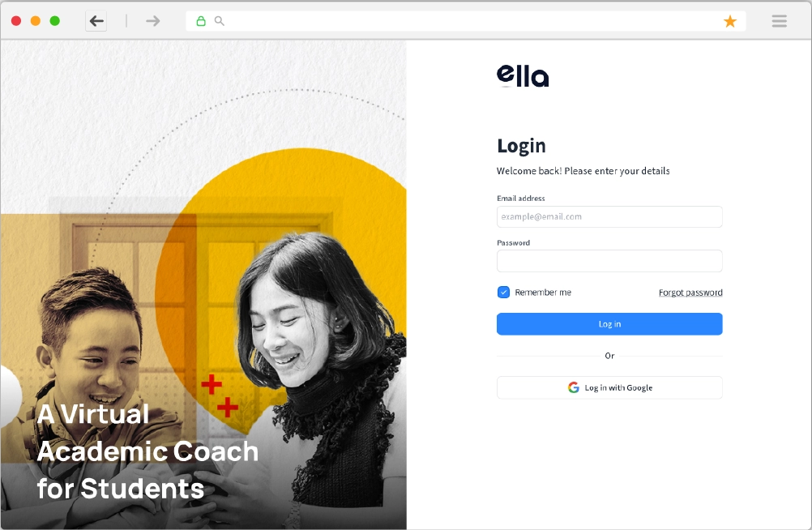This screenshot has height=530, width=812.
Task: Click the Google G icon
Action: [x=573, y=387]
